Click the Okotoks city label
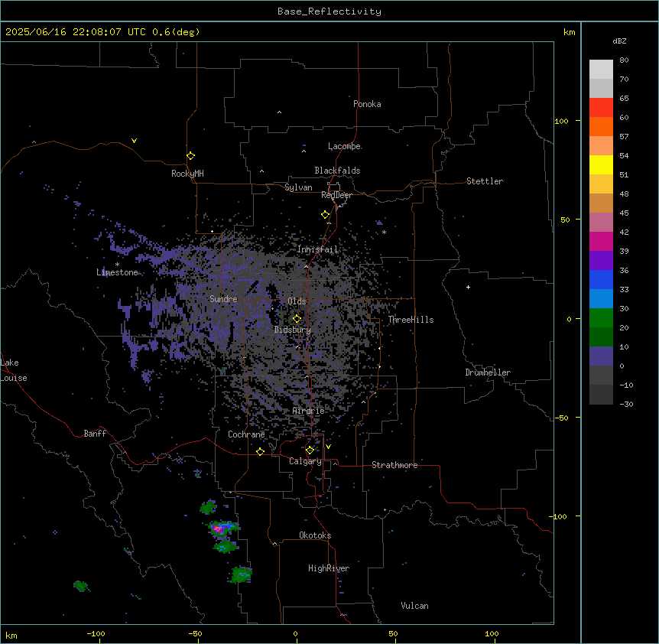Screen dimensions: 659x644 (x=315, y=535)
